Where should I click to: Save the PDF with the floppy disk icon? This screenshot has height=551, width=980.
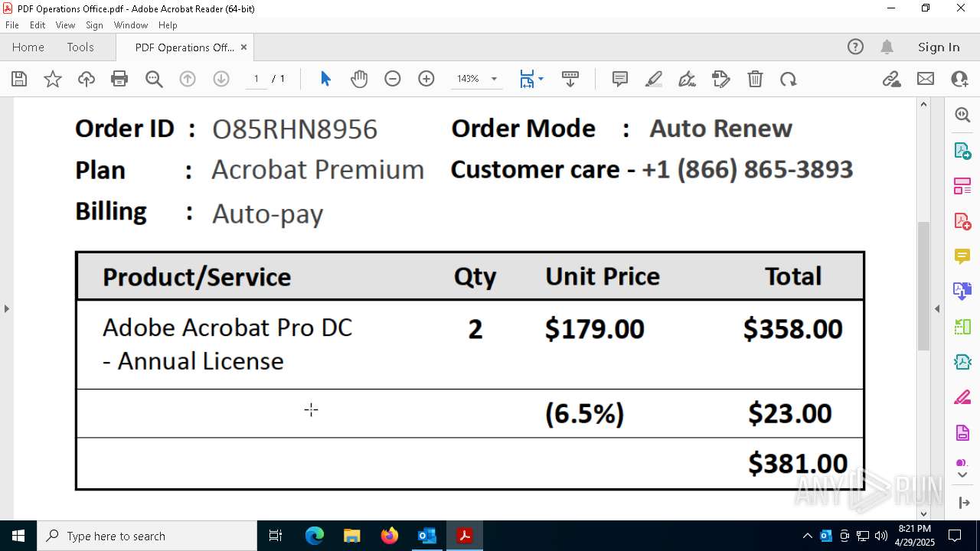[19, 79]
